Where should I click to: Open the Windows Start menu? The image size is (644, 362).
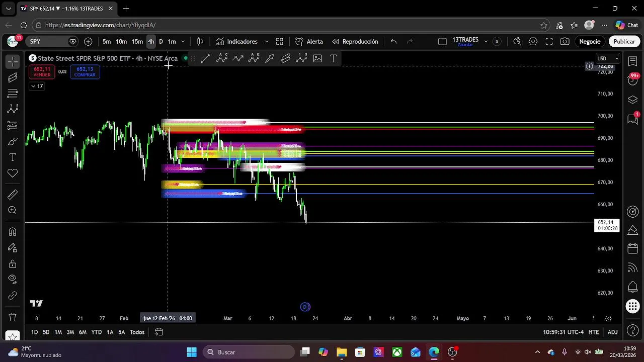click(x=192, y=352)
